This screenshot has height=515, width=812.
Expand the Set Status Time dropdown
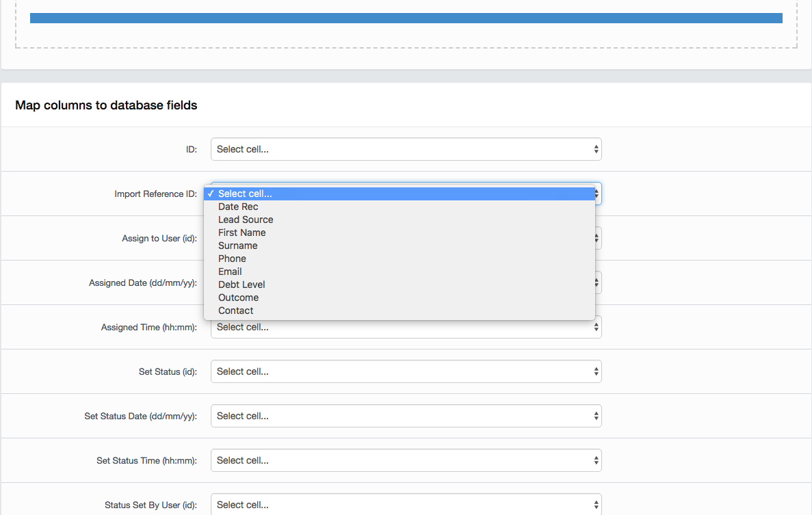[x=406, y=460]
